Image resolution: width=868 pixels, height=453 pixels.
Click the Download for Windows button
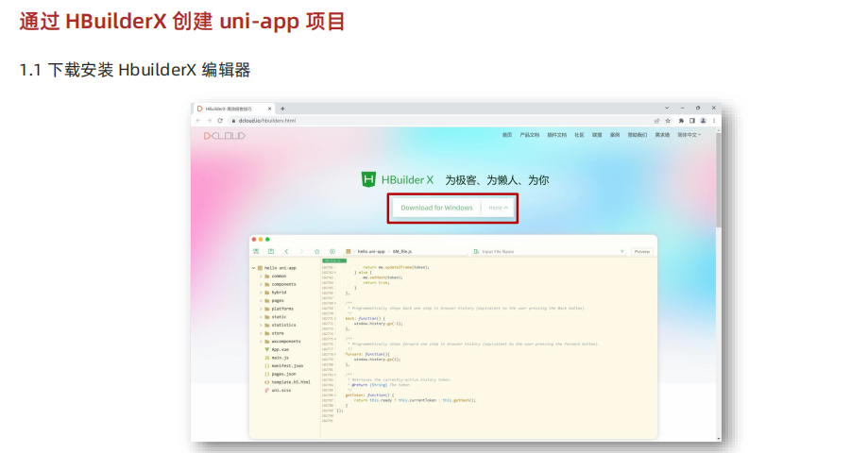(x=436, y=208)
